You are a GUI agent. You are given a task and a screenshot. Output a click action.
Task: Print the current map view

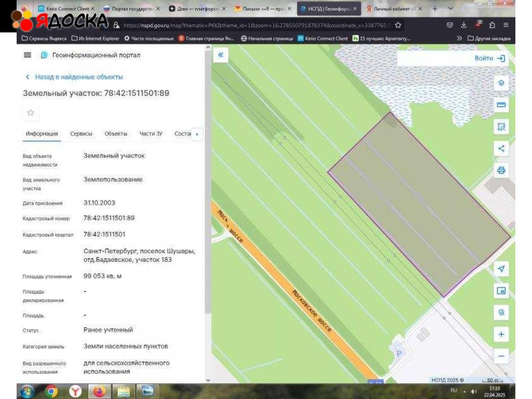pyautogui.click(x=501, y=170)
